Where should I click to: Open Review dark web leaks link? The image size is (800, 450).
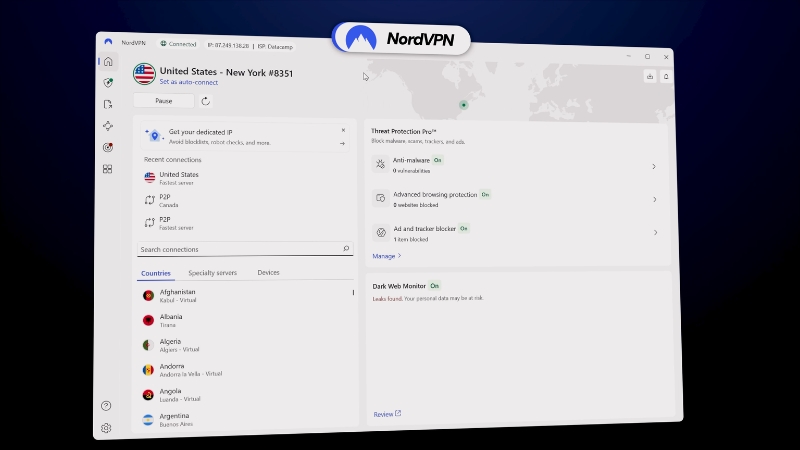click(387, 414)
